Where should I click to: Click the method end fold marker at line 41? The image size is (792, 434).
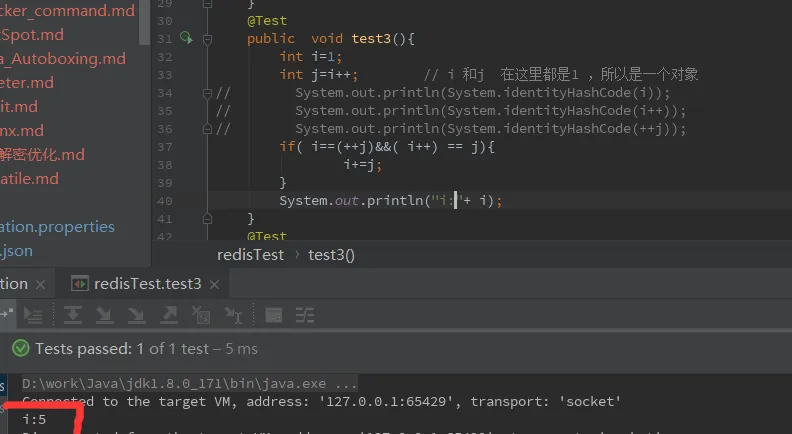coord(207,219)
